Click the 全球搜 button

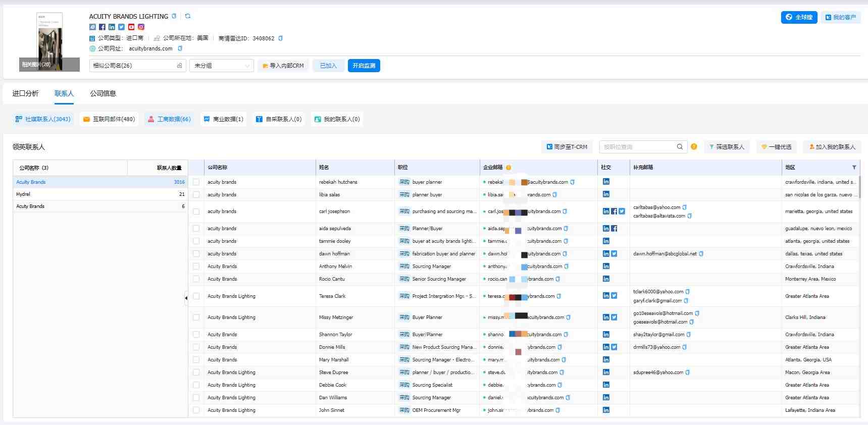coord(799,17)
